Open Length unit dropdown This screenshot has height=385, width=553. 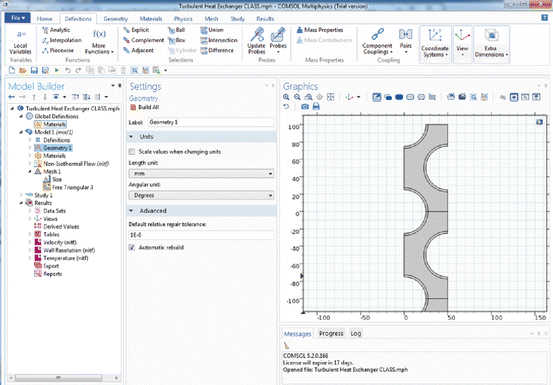pyautogui.click(x=201, y=173)
